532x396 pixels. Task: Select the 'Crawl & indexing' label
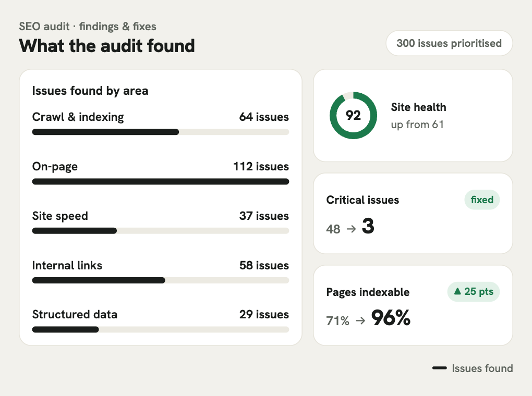pyautogui.click(x=78, y=117)
